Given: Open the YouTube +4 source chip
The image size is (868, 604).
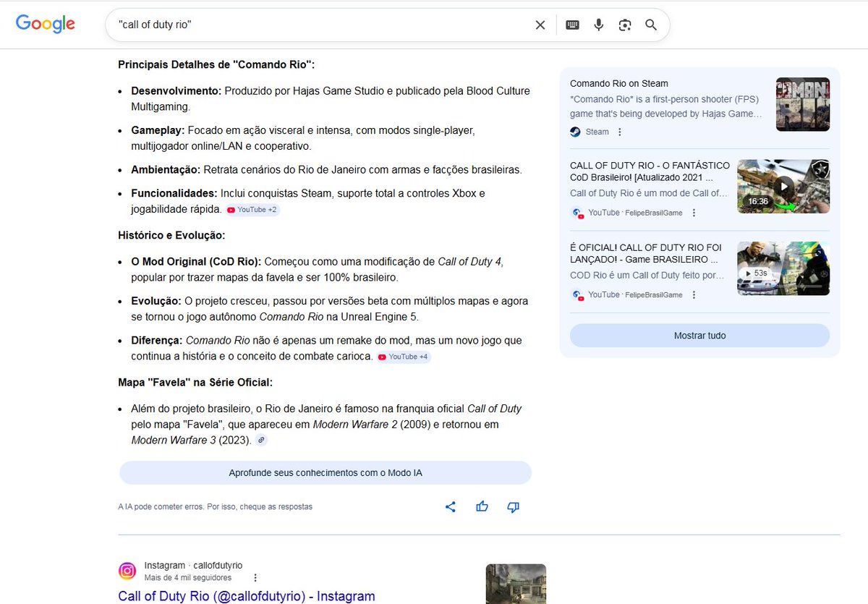Looking at the screenshot, I should [x=404, y=357].
